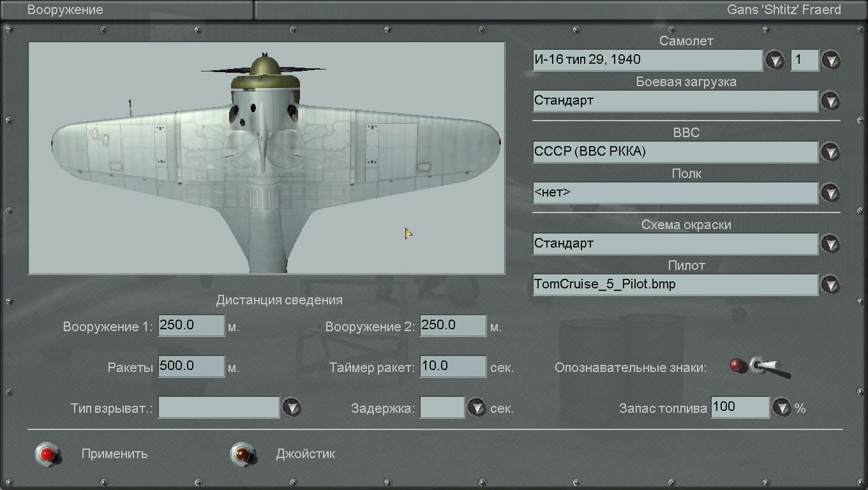Expand the Боевая загрузка dropdown arrow
Screen dimensions: 868x490
(830, 101)
